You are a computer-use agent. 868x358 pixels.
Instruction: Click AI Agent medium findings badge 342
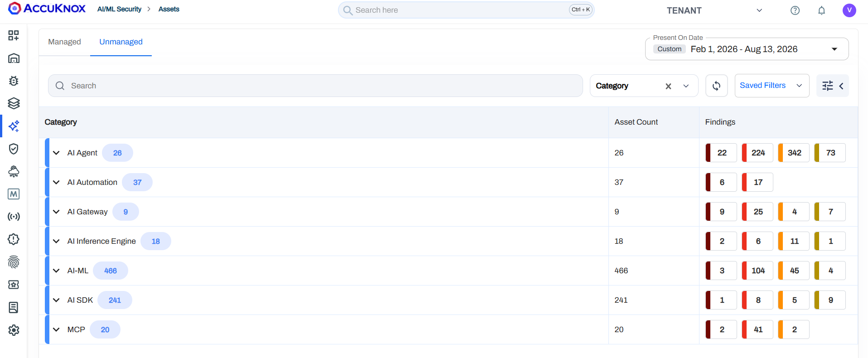coord(794,153)
